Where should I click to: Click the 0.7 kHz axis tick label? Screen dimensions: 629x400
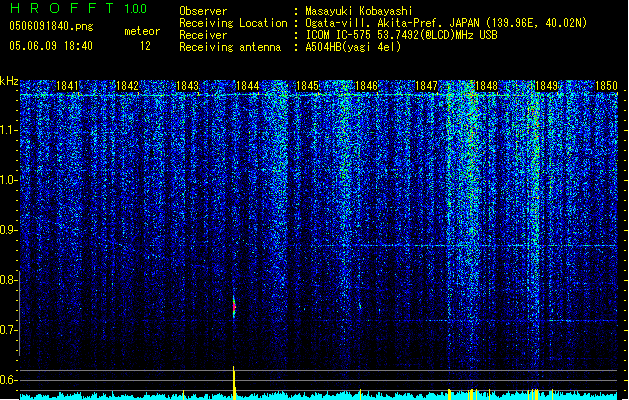coord(8,330)
